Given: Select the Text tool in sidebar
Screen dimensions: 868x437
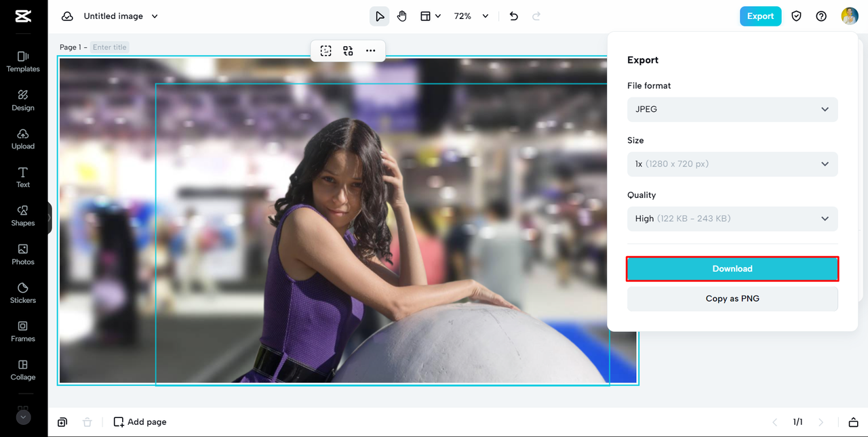Looking at the screenshot, I should click(x=23, y=177).
